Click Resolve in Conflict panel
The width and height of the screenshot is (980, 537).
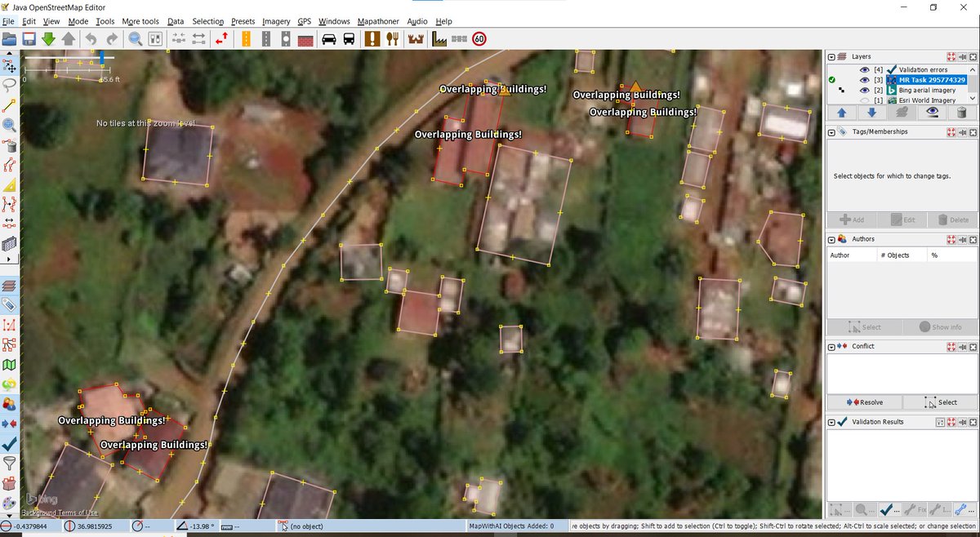tap(865, 402)
